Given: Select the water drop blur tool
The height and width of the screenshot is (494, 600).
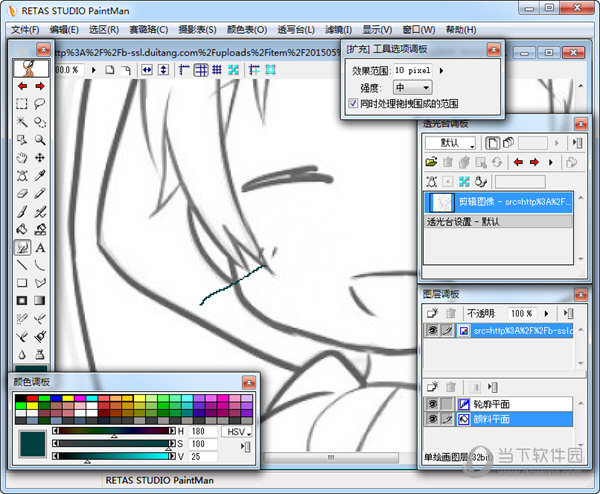Looking at the screenshot, I should (x=22, y=355).
